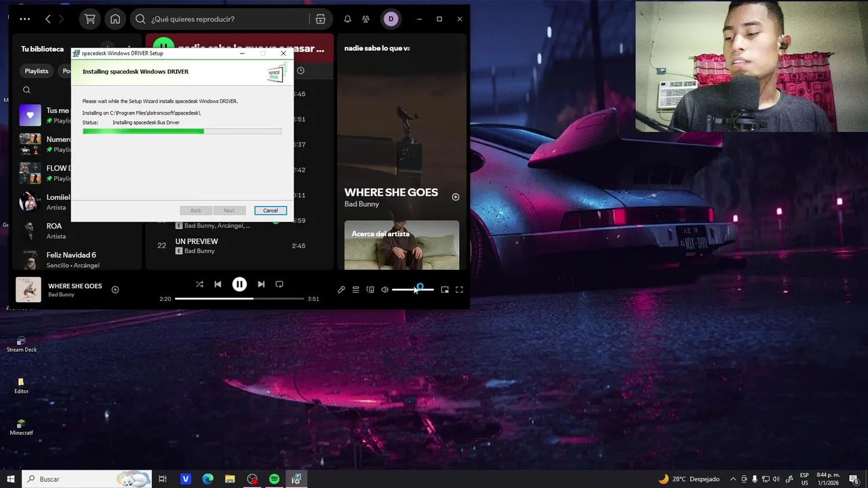Open the Minecraft desktop shortcut
This screenshot has height=488, width=868.
click(21, 428)
